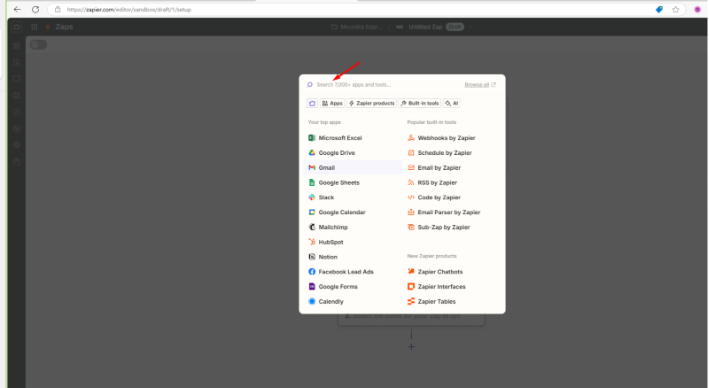
Task: Open the Browse all link
Action: pos(480,85)
